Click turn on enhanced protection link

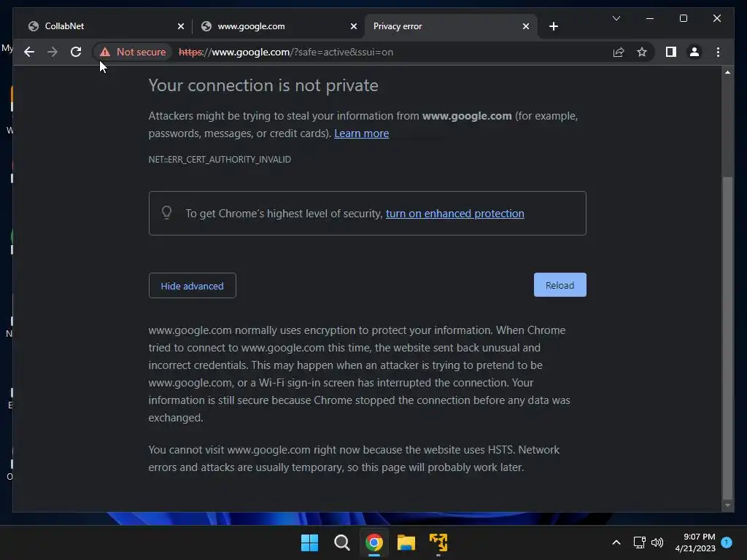pyautogui.click(x=455, y=214)
